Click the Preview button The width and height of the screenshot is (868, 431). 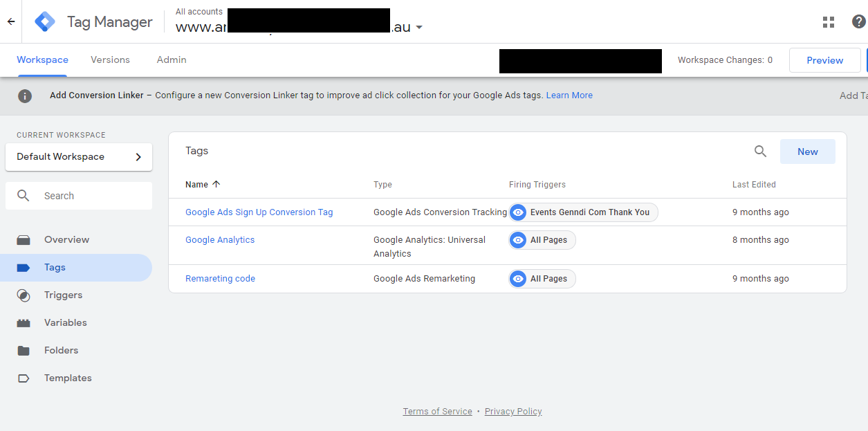pos(824,60)
